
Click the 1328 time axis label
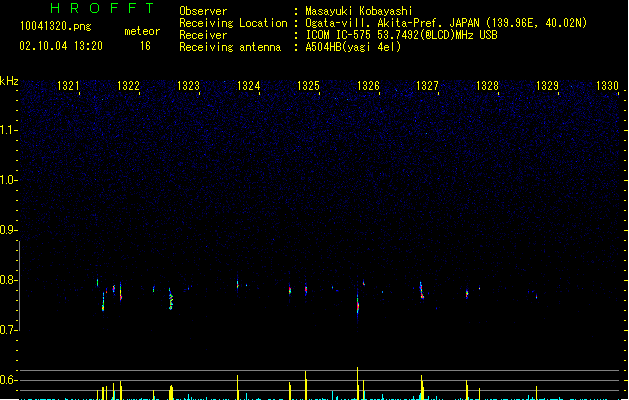click(487, 86)
